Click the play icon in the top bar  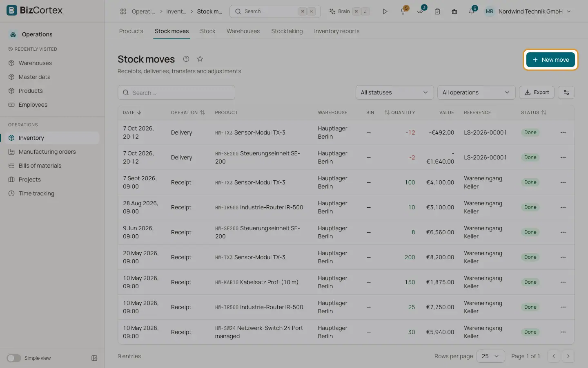pyautogui.click(x=385, y=11)
